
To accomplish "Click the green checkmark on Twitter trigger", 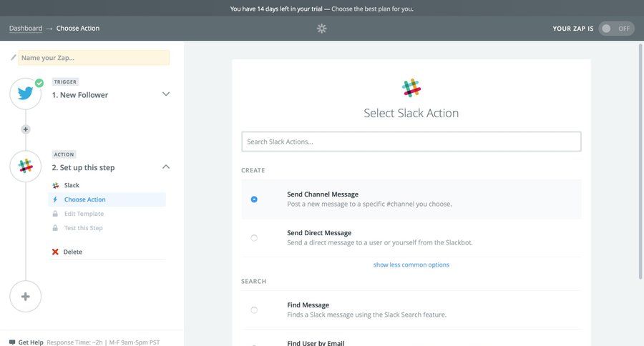I will tap(39, 83).
